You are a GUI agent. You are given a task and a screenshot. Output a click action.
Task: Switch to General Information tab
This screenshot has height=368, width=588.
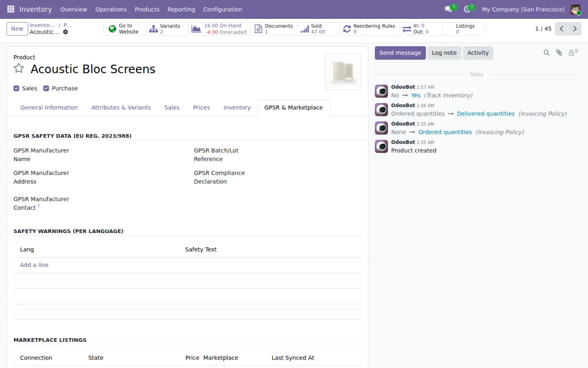tap(49, 108)
